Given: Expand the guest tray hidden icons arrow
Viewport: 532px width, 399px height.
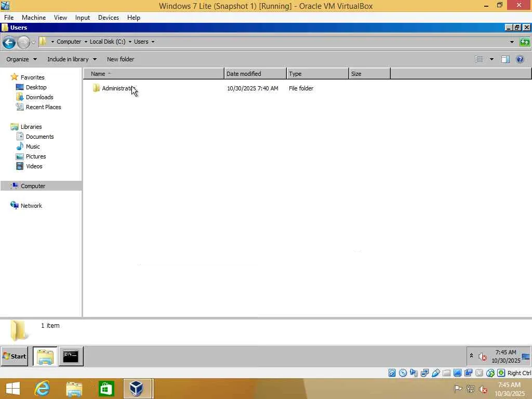Looking at the screenshot, I should pyautogui.click(x=471, y=356).
